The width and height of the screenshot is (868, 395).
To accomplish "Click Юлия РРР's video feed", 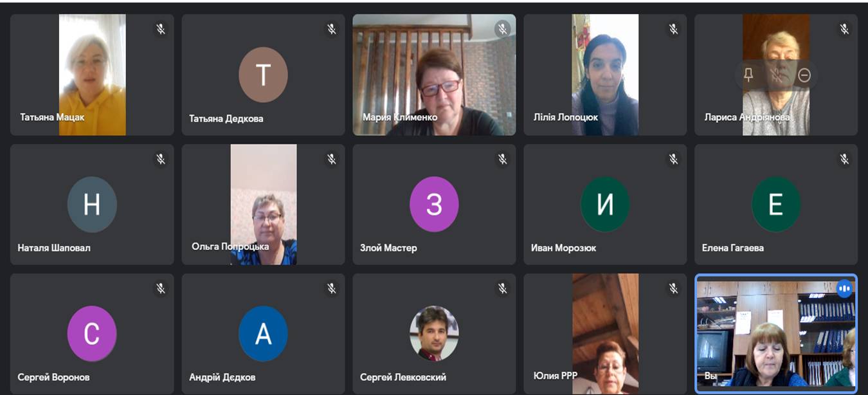I will [606, 334].
